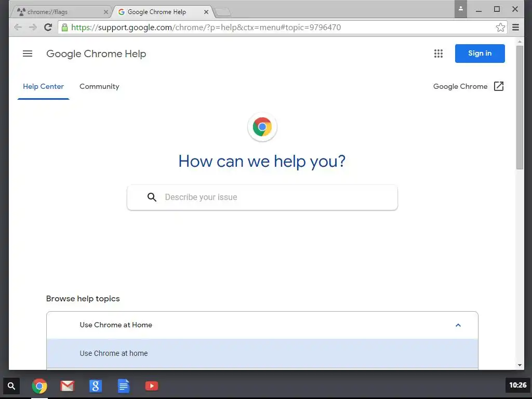Open the launcher search icon on shelf
532x399 pixels.
[11, 386]
